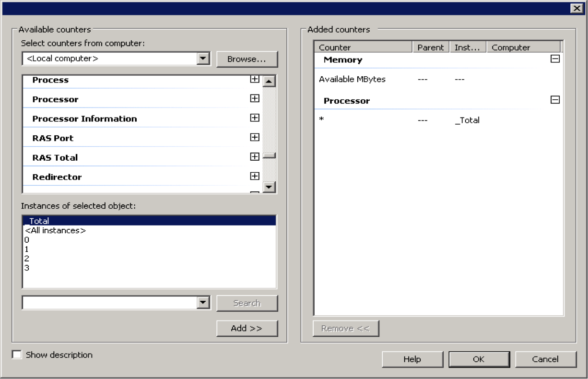Expand the Processor Information category
The width and height of the screenshot is (588, 379).
[x=255, y=118]
